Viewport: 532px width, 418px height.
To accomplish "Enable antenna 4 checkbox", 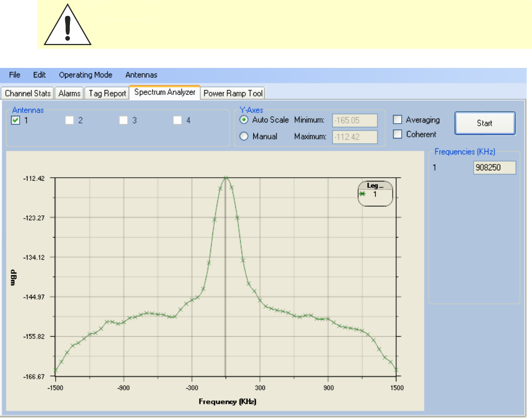I will click(x=177, y=120).
